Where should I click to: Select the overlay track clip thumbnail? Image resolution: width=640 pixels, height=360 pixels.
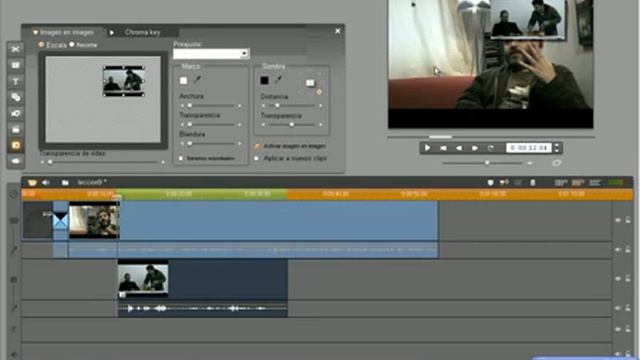pos(143,280)
